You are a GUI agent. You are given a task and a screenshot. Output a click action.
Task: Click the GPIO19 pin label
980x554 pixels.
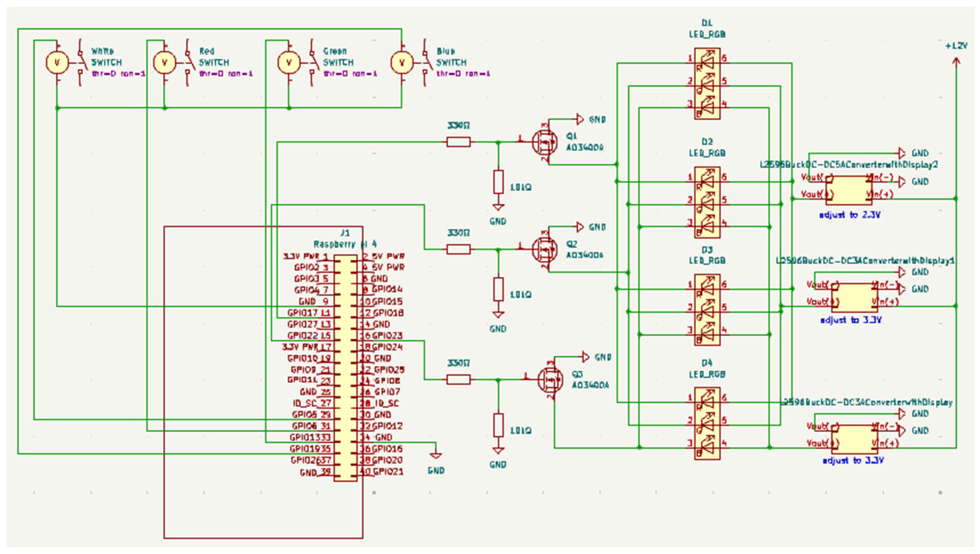[x=305, y=449]
